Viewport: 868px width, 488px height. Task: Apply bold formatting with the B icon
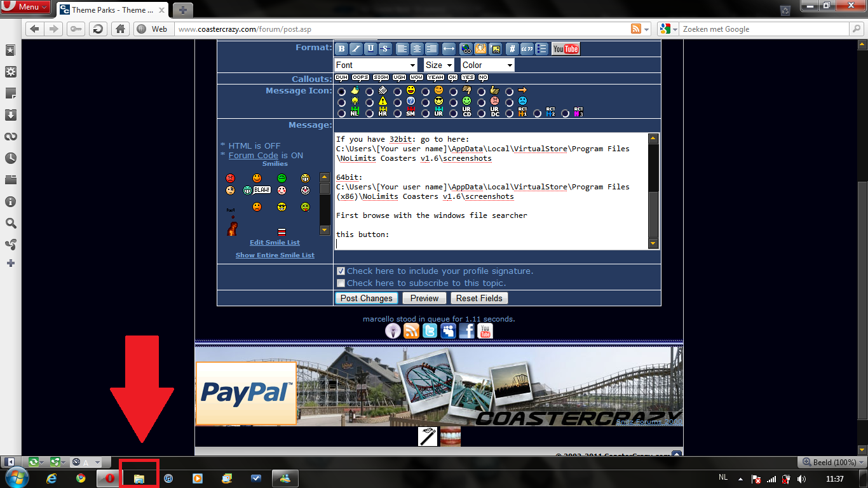pyautogui.click(x=341, y=49)
